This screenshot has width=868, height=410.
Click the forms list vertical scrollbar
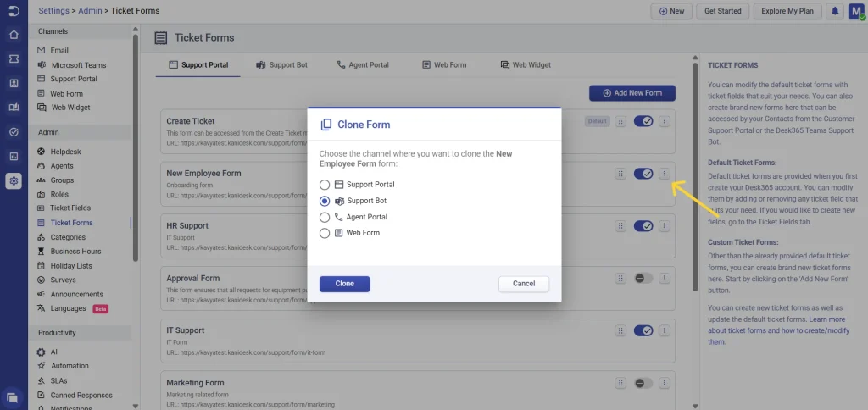tap(695, 177)
